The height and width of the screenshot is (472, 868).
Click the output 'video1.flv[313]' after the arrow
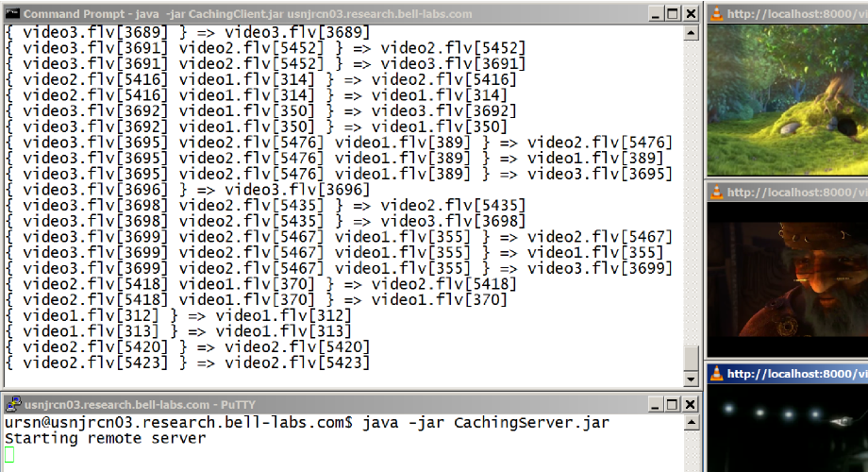click(283, 331)
